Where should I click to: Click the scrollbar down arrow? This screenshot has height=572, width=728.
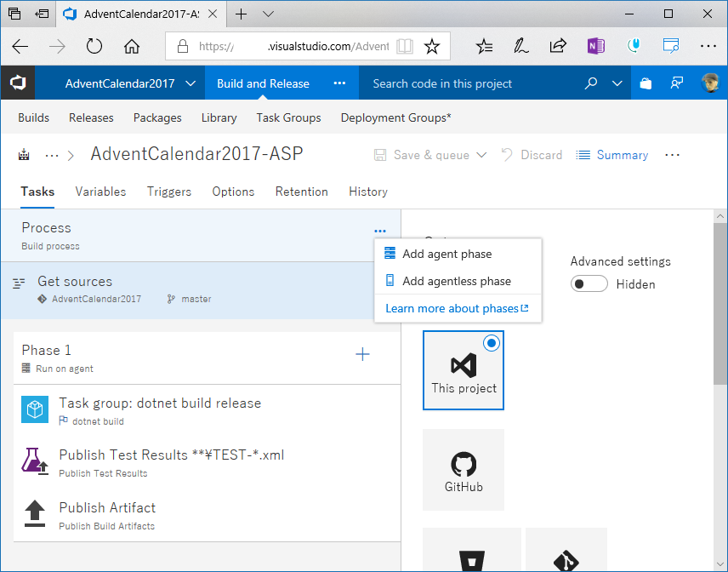(720, 564)
